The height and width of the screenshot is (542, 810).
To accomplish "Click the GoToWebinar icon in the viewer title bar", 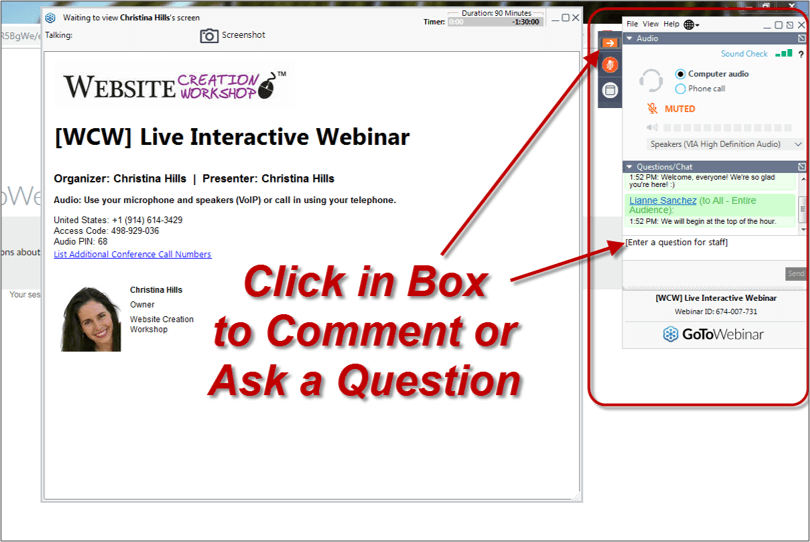I will [x=50, y=18].
